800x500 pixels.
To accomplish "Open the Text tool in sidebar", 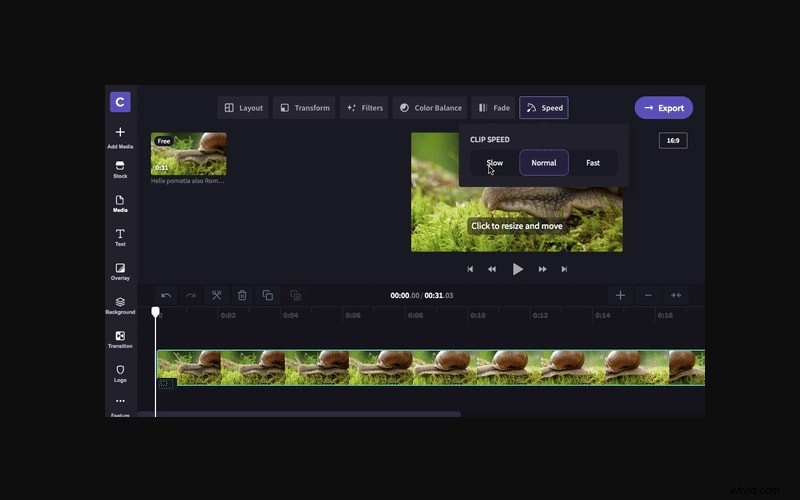I will (x=120, y=237).
